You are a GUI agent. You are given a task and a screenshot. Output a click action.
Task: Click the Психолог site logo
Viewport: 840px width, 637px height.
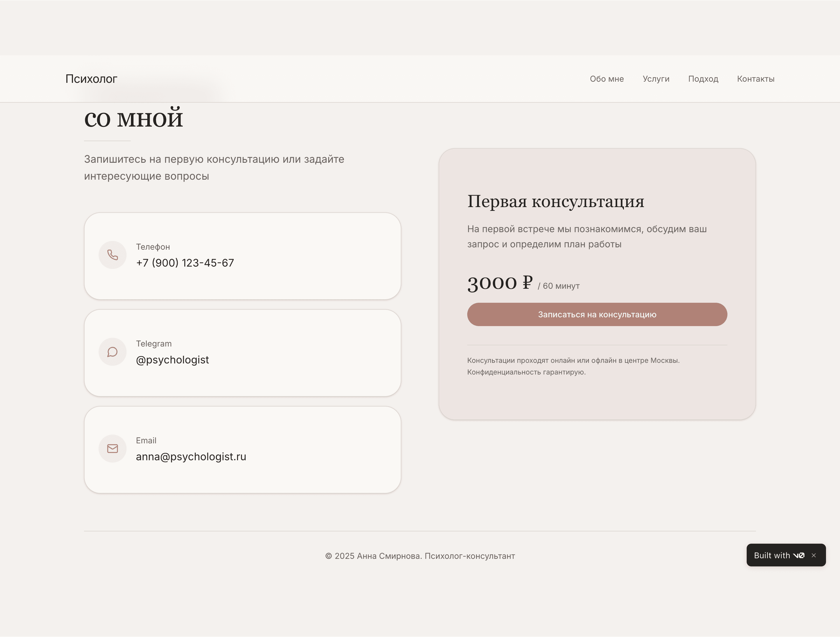pyautogui.click(x=91, y=79)
